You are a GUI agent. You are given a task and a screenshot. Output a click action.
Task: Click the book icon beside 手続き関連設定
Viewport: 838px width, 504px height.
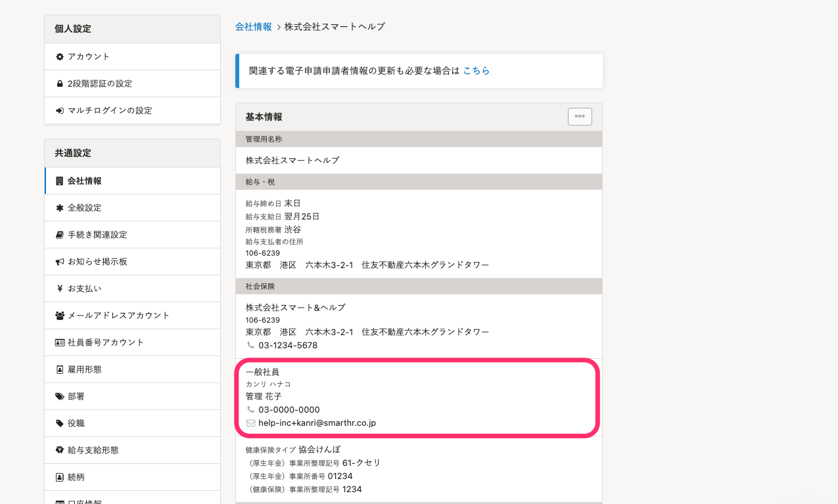coord(60,235)
